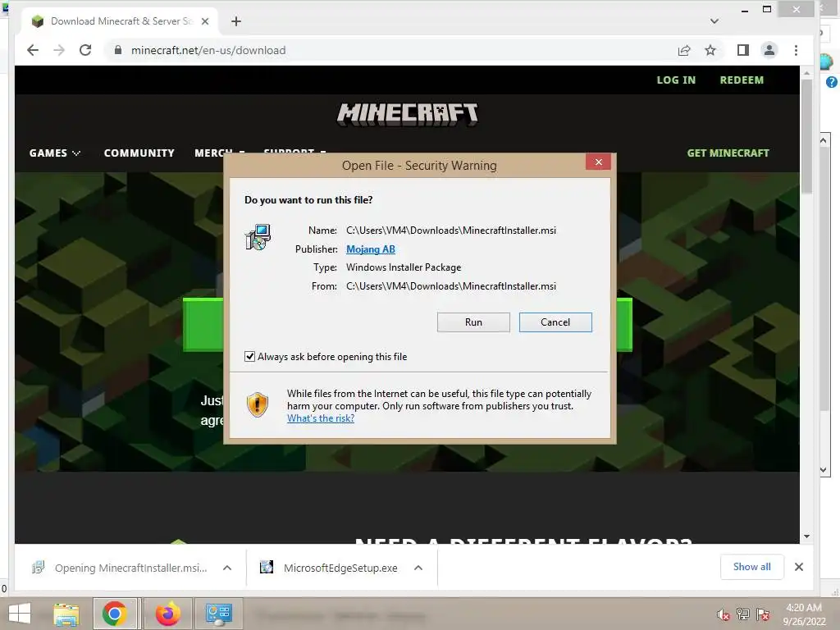The width and height of the screenshot is (840, 630).
Task: Open Firefox from taskbar
Action: tap(168, 614)
